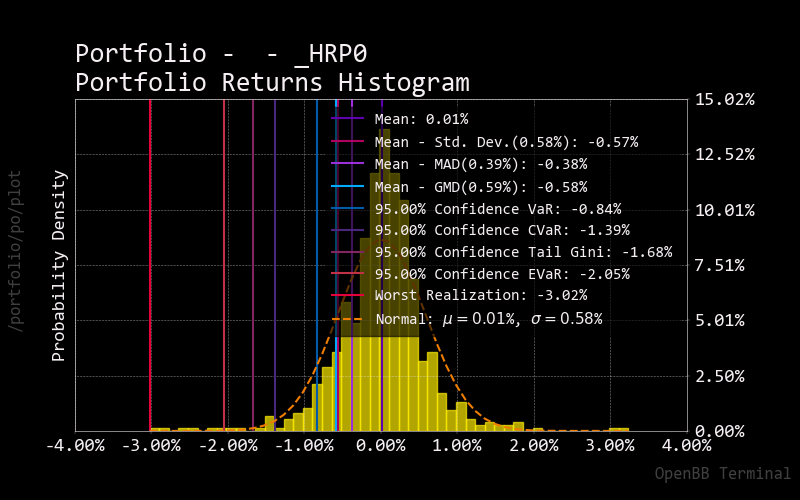The width and height of the screenshot is (800, 500).
Task: Click the '-2.00%' x-axis tick label
Action: [x=228, y=446]
